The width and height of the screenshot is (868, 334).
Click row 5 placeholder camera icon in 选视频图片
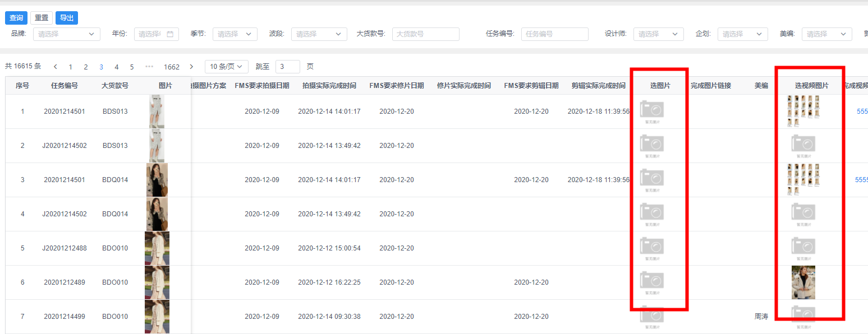[x=803, y=247]
